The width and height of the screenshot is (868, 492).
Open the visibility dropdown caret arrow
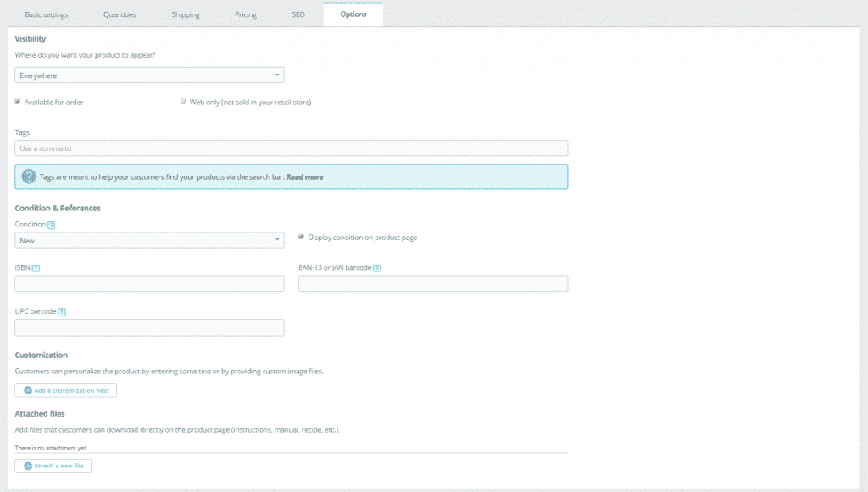(x=277, y=75)
